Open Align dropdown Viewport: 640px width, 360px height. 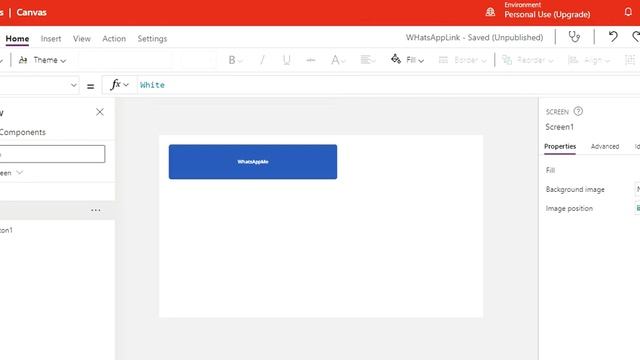(589, 60)
